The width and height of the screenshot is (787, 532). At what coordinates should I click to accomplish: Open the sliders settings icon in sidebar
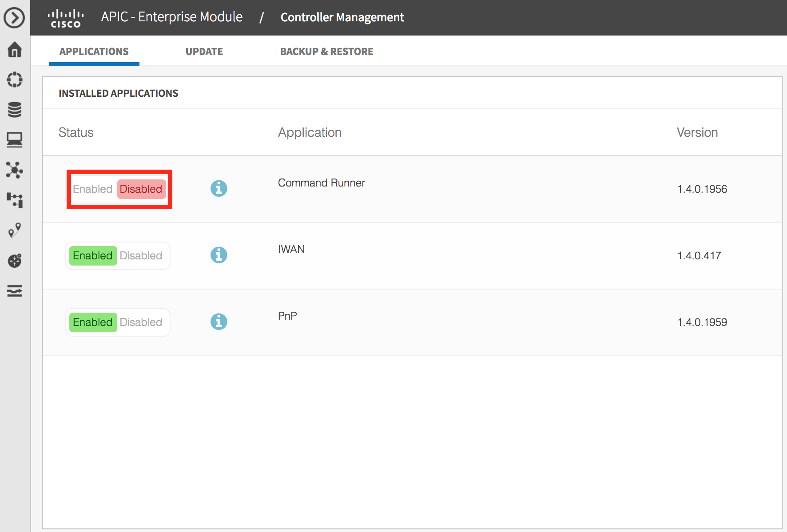click(x=15, y=291)
